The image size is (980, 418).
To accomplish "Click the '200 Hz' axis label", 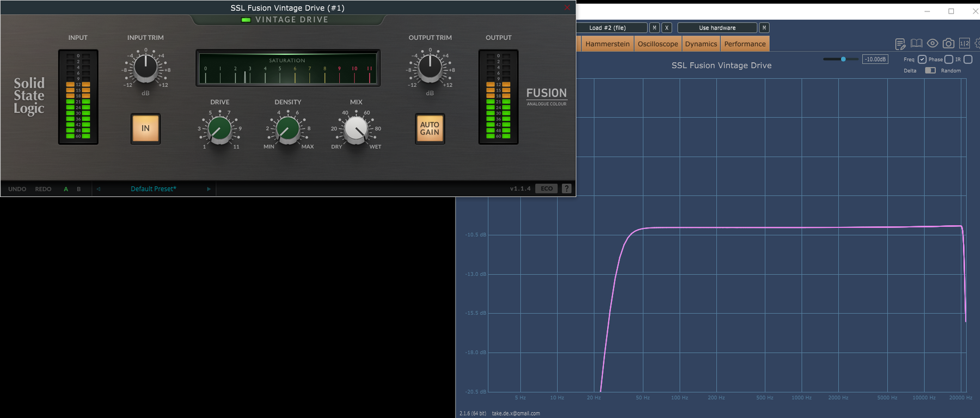I will coord(716,398).
